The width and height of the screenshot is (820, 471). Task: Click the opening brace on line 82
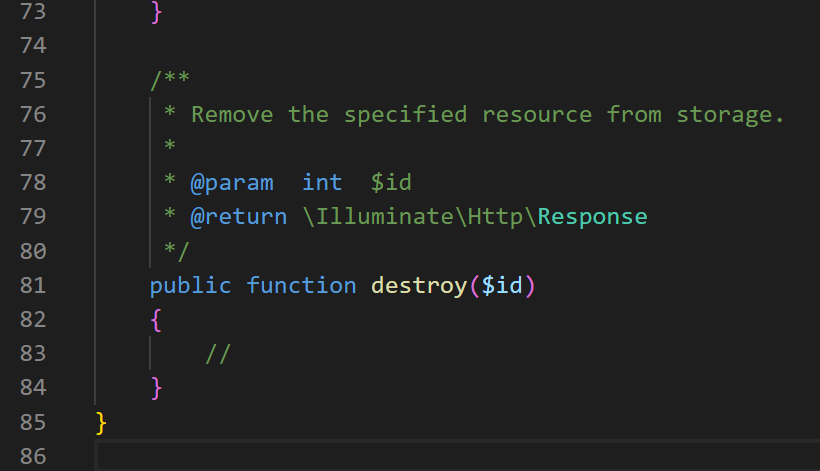[x=156, y=320]
